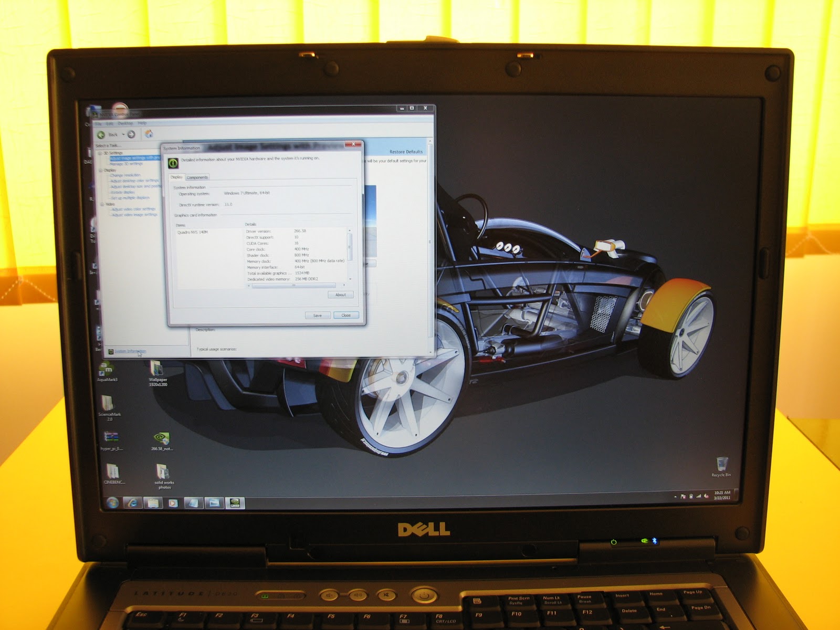Click the NVIDIA Control Panel home icon
Screen dimensions: 840x630
[149, 133]
